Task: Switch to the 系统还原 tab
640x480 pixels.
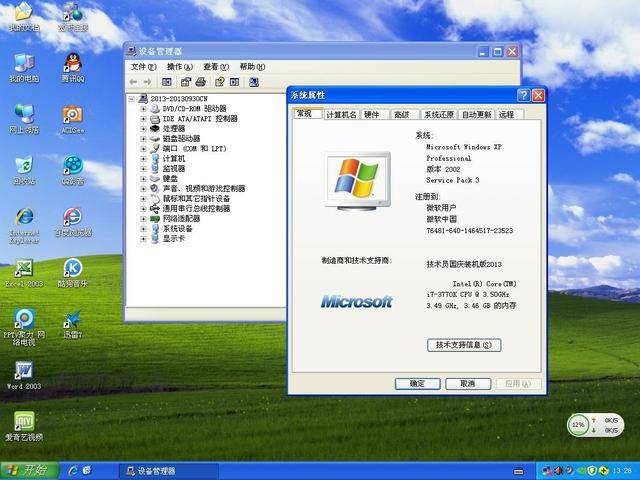Action: pos(439,115)
